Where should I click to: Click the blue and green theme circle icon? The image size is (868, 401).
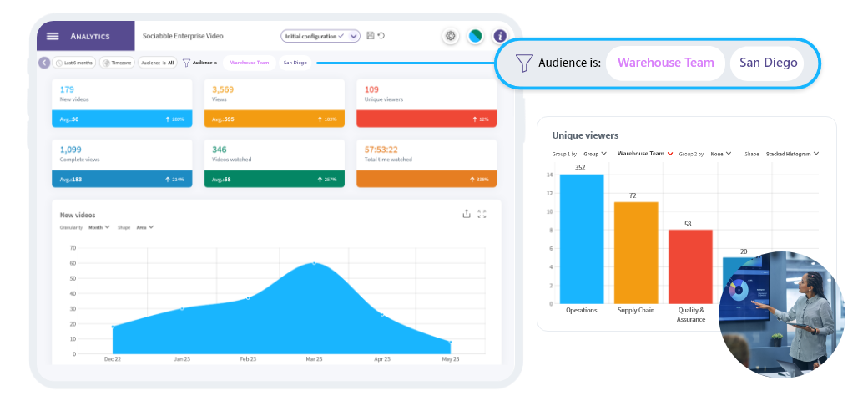click(475, 36)
